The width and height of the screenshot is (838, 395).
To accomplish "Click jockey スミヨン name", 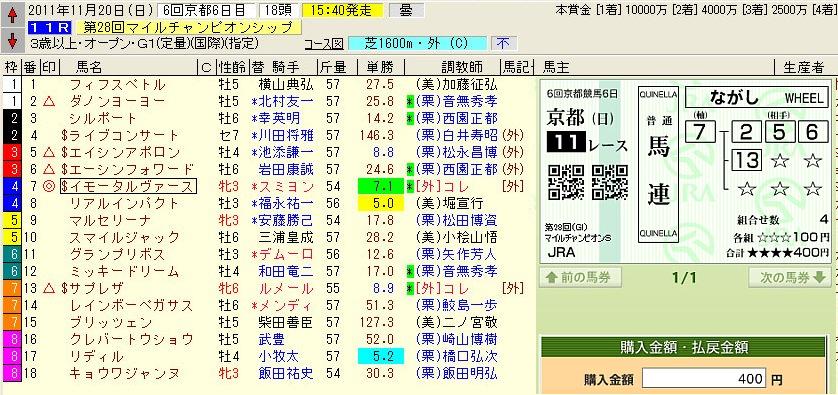I will [x=286, y=186].
